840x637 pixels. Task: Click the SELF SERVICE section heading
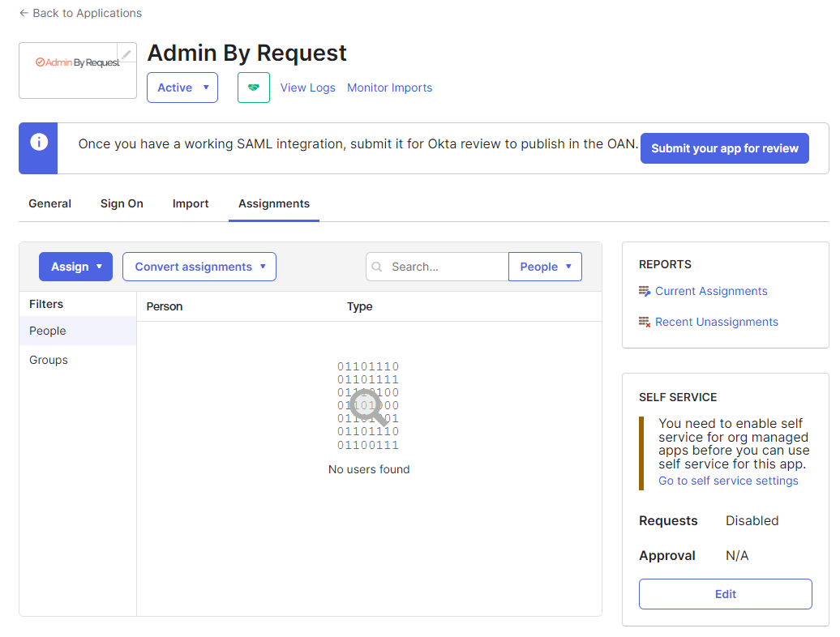click(x=678, y=397)
